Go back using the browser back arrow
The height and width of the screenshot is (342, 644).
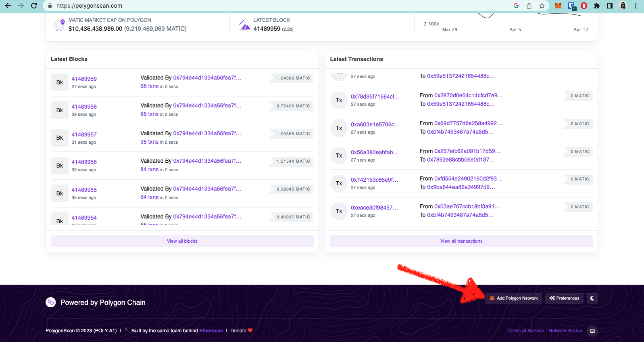click(8, 6)
